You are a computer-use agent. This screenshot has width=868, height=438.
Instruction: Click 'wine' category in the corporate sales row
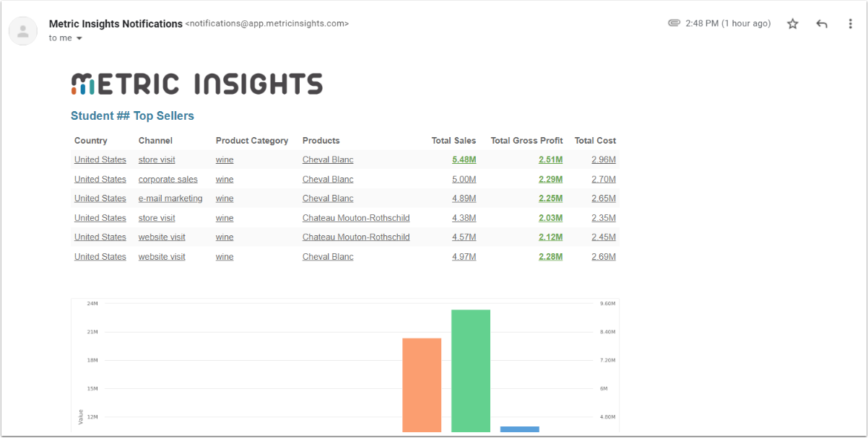pos(225,179)
